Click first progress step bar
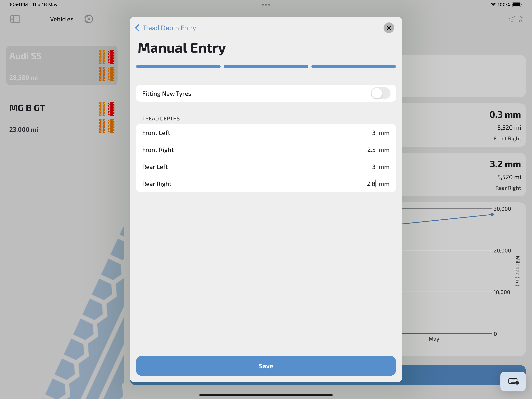Image resolution: width=532 pixels, height=399 pixels. 178,66
